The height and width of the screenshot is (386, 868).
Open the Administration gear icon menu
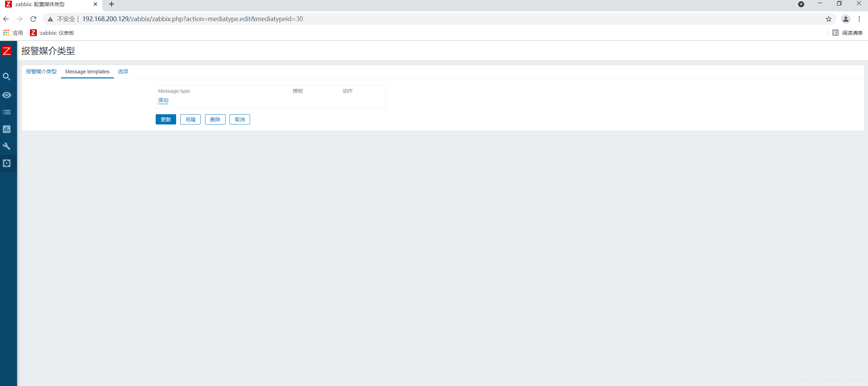pyautogui.click(x=7, y=163)
